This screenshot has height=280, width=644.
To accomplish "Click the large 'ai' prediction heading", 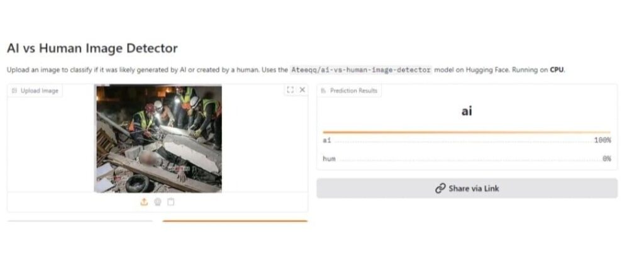I will point(467,111).
